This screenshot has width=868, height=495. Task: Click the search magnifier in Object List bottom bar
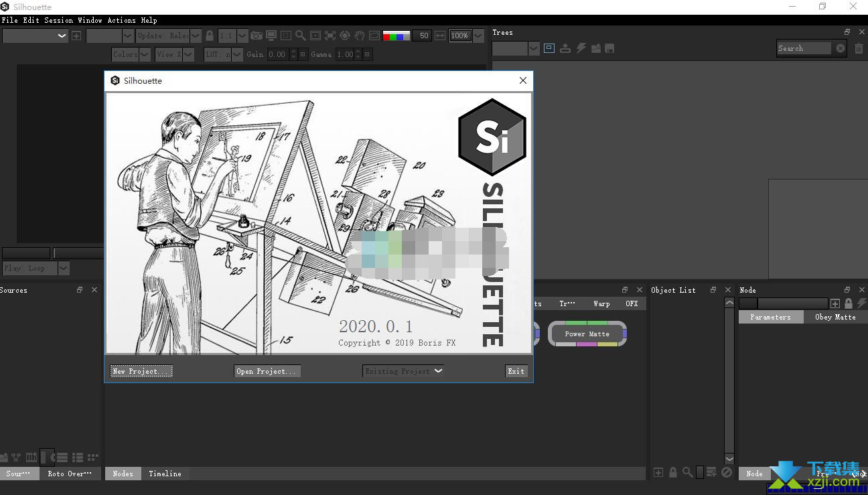pos(688,472)
